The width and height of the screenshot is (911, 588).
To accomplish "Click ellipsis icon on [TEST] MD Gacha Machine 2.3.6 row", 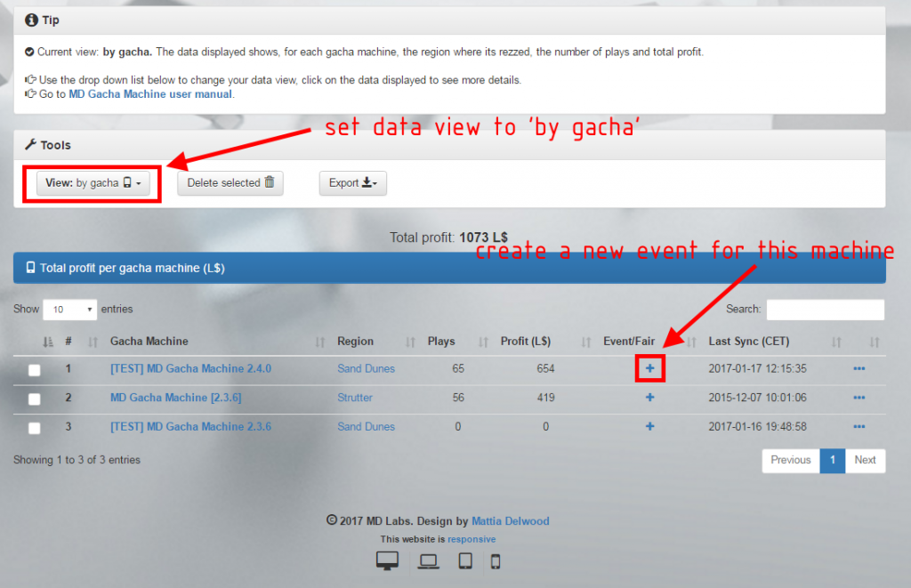I will click(x=859, y=426).
